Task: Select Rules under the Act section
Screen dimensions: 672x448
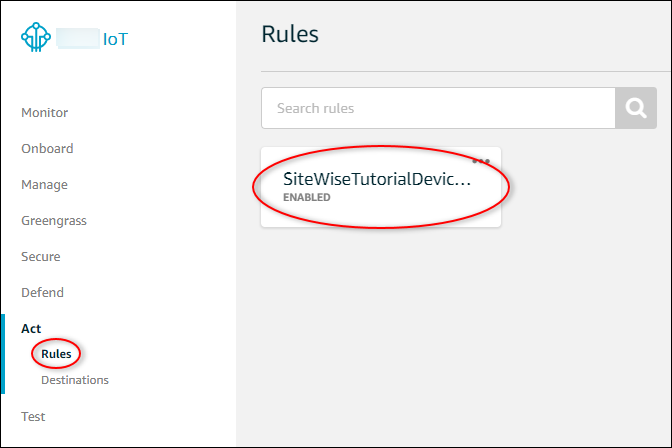Action: coord(56,354)
